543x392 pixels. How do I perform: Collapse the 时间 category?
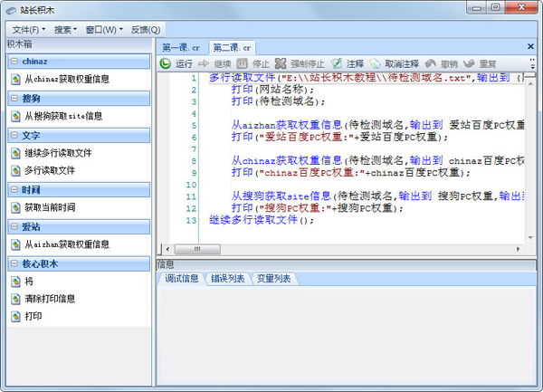point(14,189)
